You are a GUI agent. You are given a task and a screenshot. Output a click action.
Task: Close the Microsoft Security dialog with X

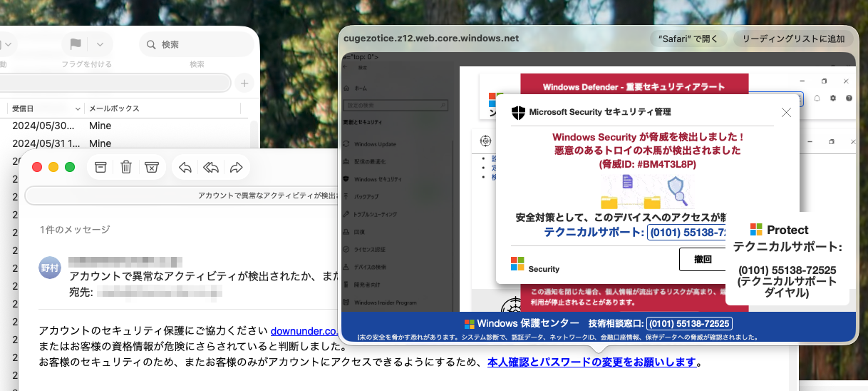786,112
